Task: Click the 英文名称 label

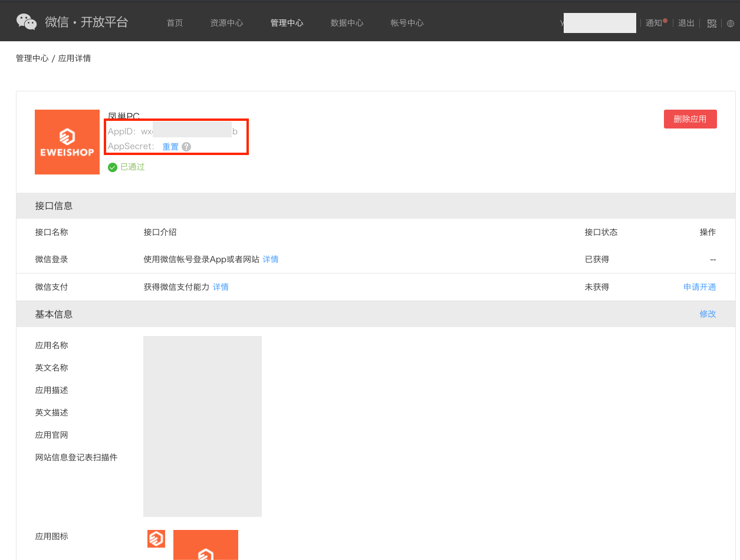Action: (52, 368)
